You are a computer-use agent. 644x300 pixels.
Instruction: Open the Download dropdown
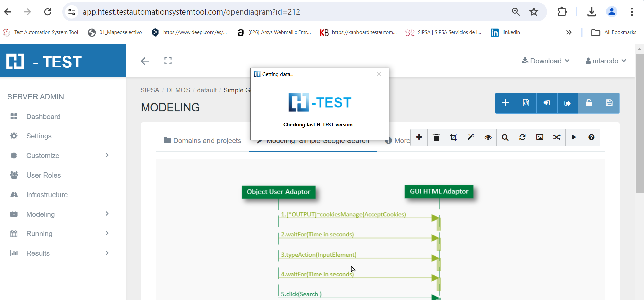(x=546, y=61)
